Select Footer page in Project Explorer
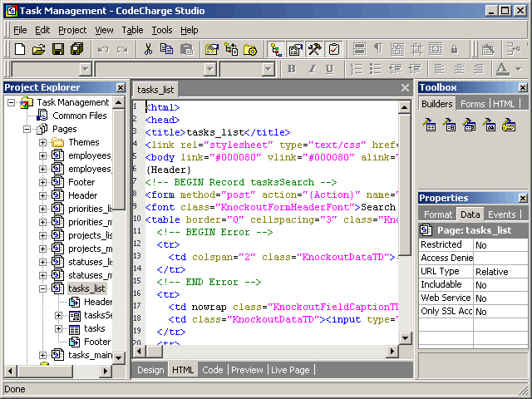Screen dimensions: 532x399 81,182
